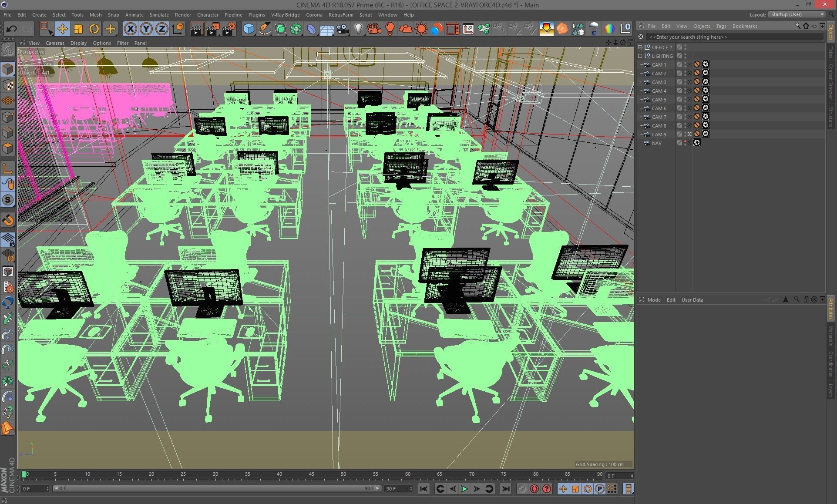Image resolution: width=837 pixels, height=504 pixels.
Task: Open the V-Ray Bridge menu
Action: 285,15
